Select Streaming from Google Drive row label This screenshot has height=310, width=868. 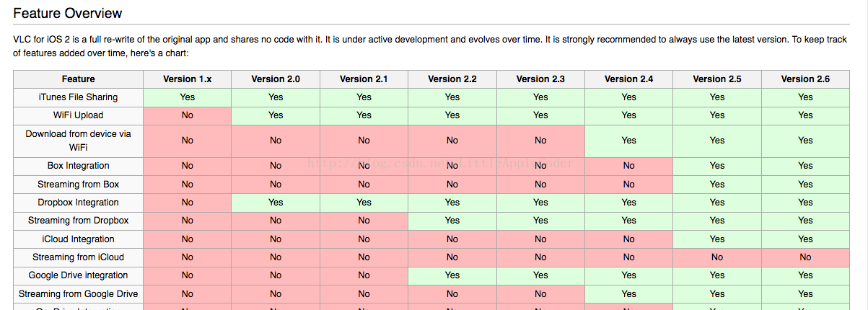coord(78,293)
